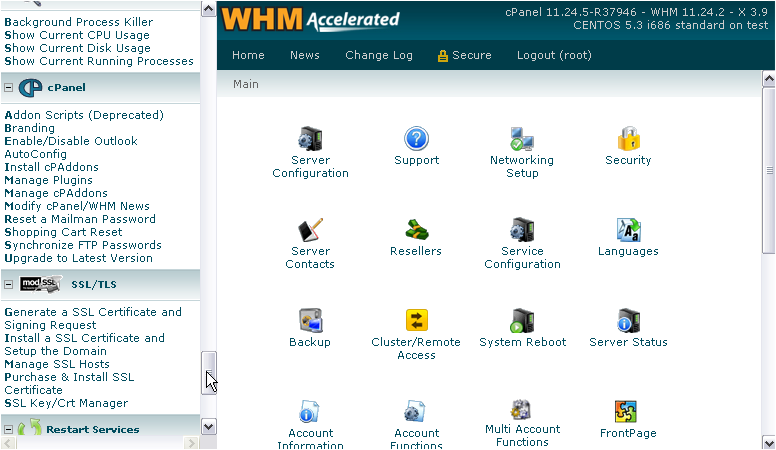Open the Backup icon
The height and width of the screenshot is (450, 776).
(310, 321)
